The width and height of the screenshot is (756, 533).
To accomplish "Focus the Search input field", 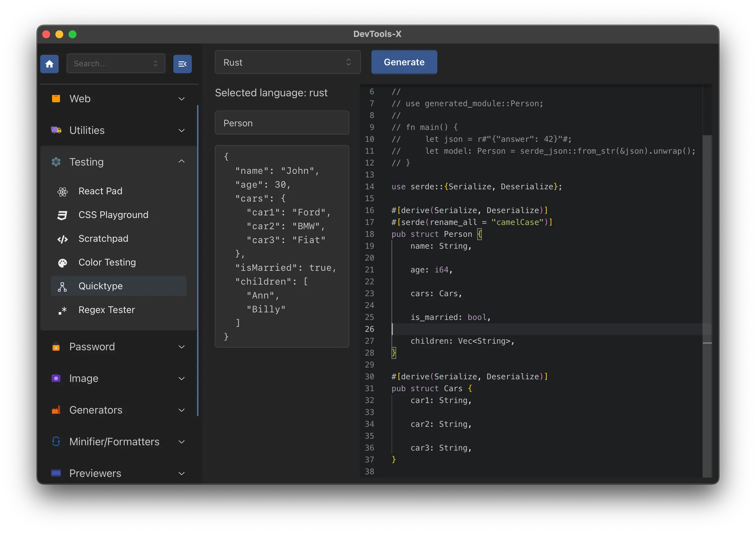I will tap(116, 63).
